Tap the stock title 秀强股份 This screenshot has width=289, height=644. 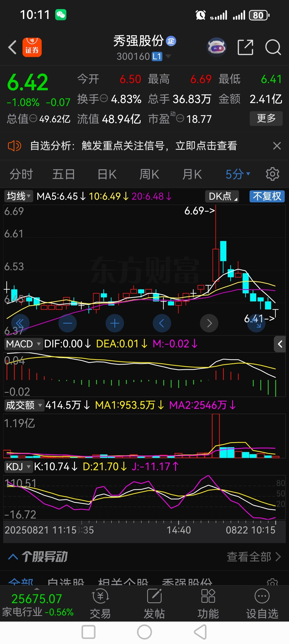click(138, 41)
